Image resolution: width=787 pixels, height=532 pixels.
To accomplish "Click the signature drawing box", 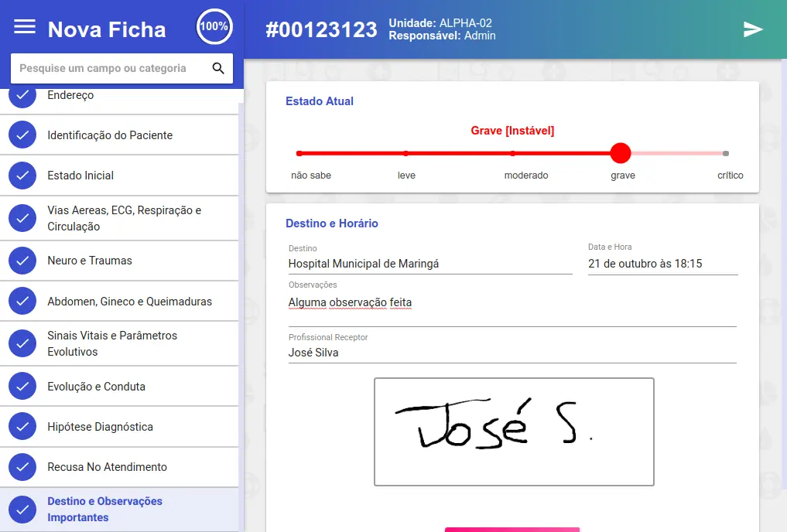I will 514,431.
